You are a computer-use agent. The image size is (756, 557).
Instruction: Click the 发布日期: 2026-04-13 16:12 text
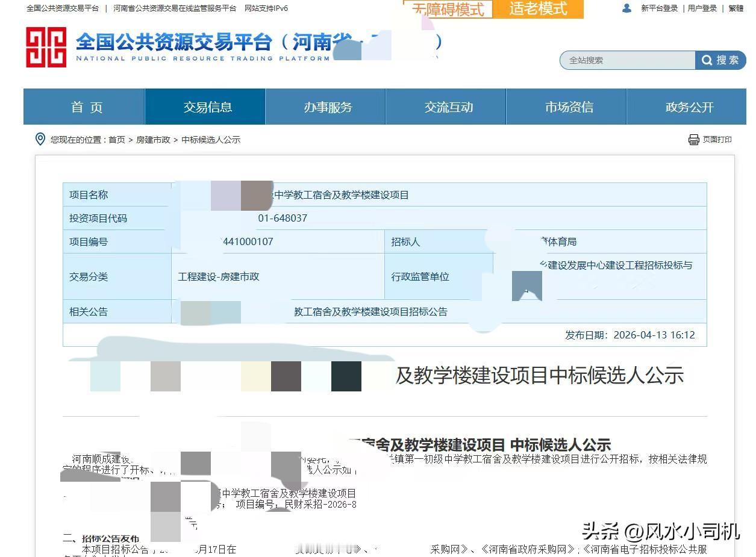[x=630, y=335]
